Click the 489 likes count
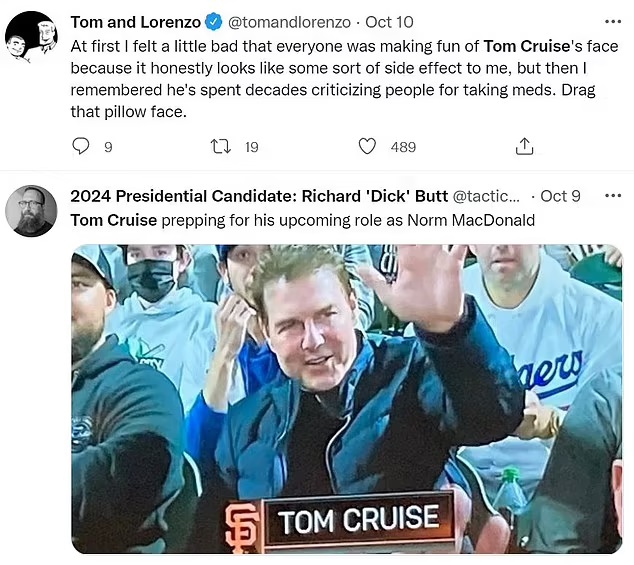The width and height of the screenshot is (634, 565). coord(403,147)
